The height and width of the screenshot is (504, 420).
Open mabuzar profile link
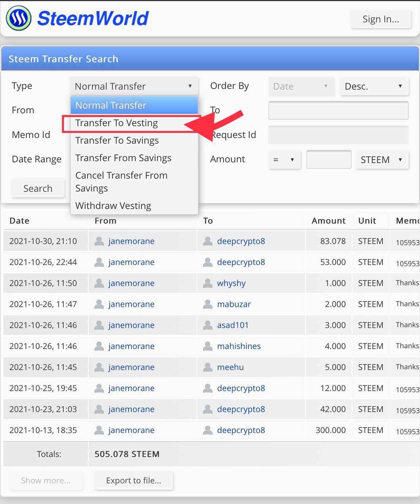(x=234, y=304)
